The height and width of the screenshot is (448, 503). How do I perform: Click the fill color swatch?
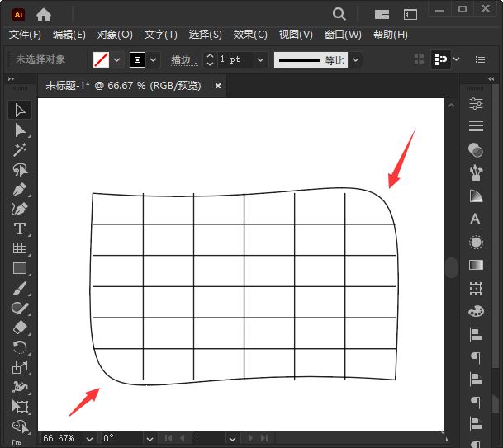[x=101, y=59]
